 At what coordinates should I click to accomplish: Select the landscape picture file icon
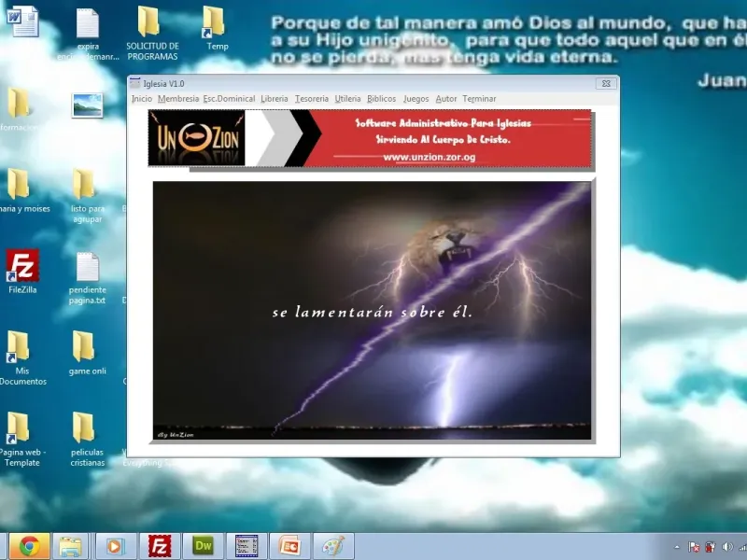(87, 105)
